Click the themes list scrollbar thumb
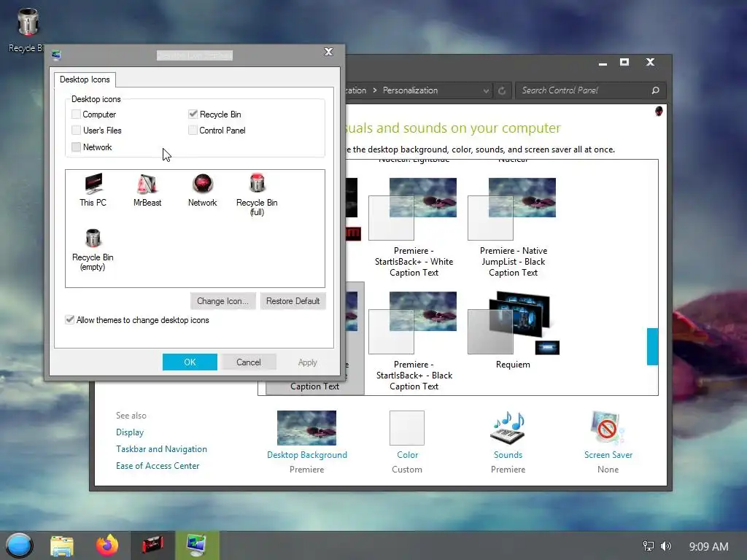The height and width of the screenshot is (560, 747). [652, 346]
